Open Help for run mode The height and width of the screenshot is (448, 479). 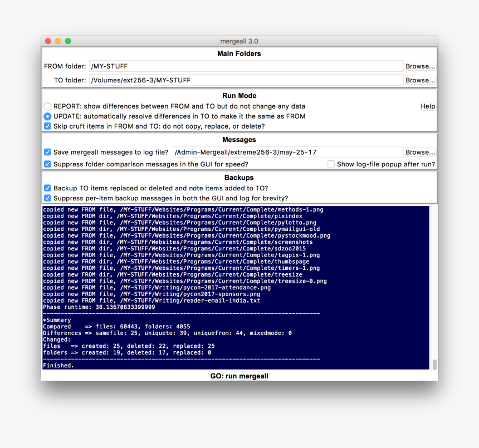(428, 106)
